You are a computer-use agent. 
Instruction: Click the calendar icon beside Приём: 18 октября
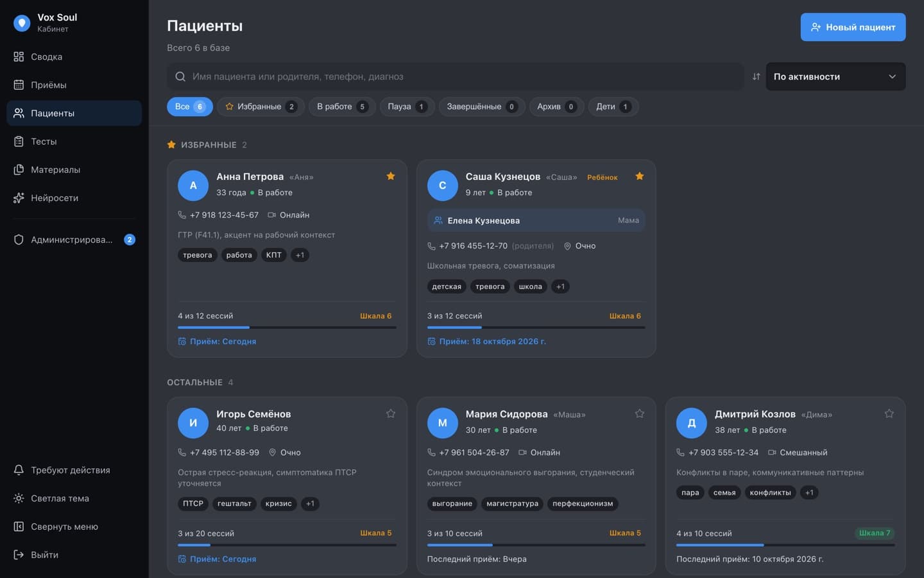pyautogui.click(x=431, y=342)
